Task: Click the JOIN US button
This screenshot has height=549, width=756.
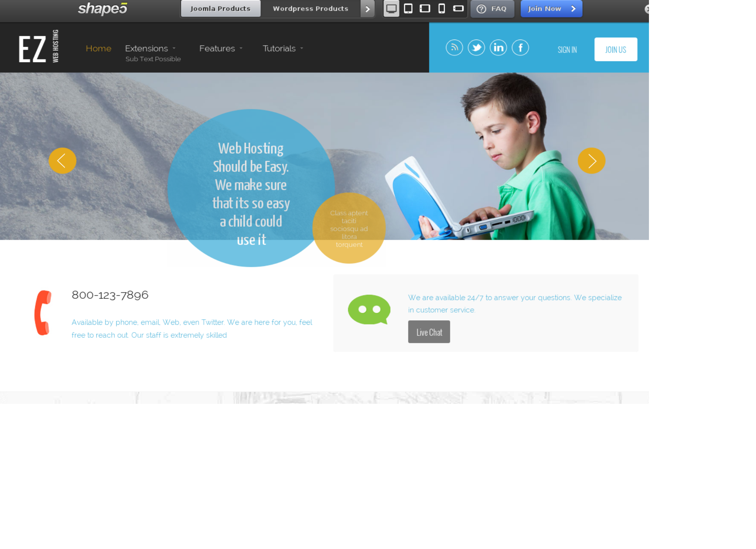Action: click(616, 50)
